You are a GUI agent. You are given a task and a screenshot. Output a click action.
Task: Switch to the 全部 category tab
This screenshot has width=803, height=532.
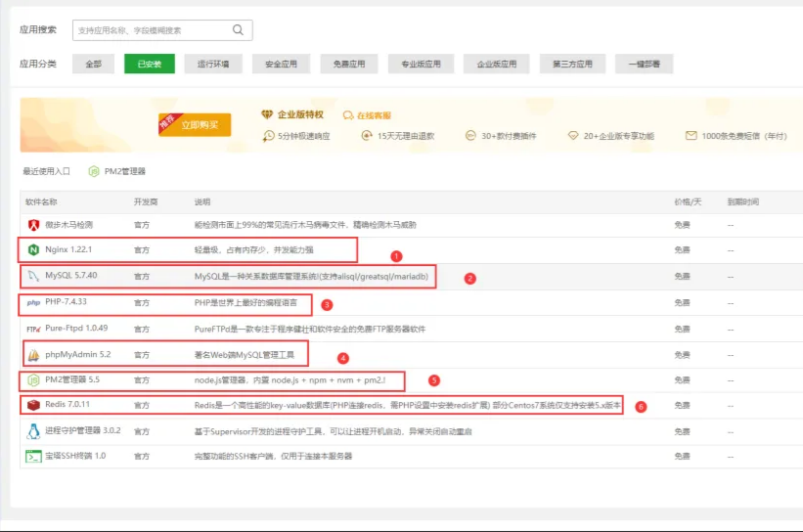click(x=93, y=65)
